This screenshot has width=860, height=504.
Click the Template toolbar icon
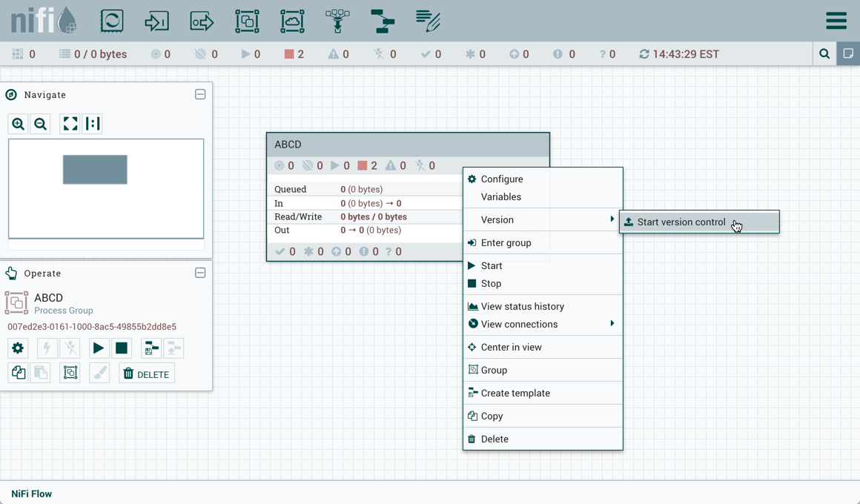383,21
